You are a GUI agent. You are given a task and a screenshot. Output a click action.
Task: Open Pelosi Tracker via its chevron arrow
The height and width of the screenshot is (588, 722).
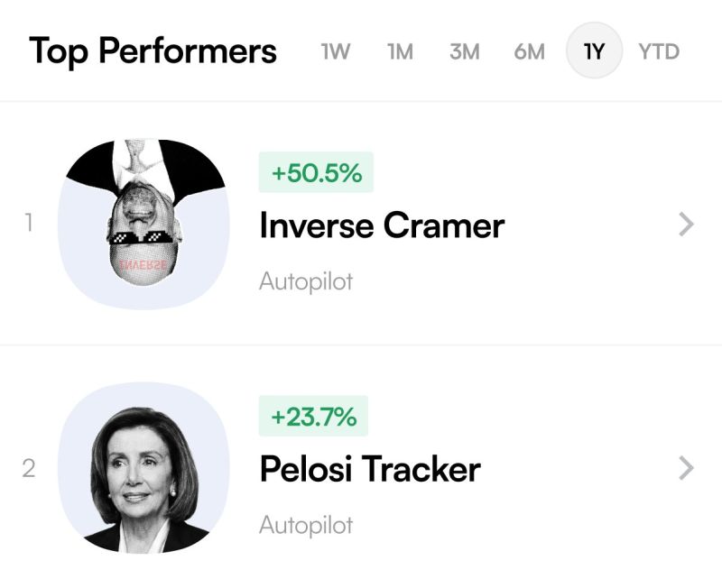pos(686,468)
